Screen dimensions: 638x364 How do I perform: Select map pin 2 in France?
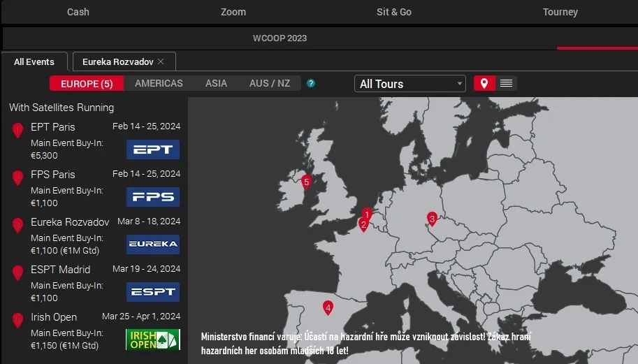(363, 225)
